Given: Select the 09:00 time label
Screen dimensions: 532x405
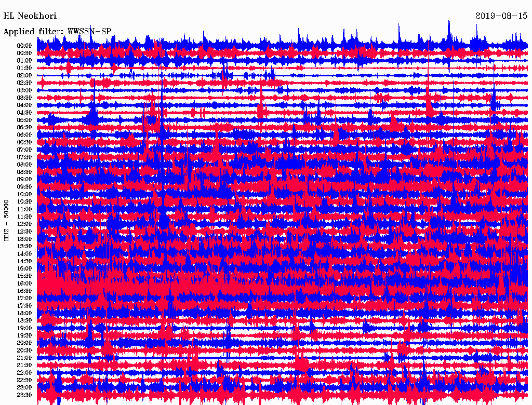Looking at the screenshot, I should (24, 180).
